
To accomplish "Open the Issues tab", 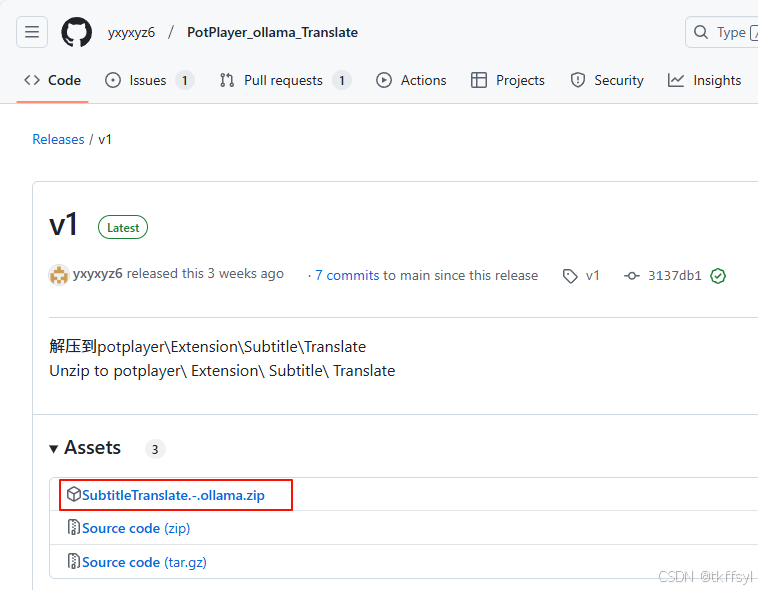I will [x=149, y=80].
